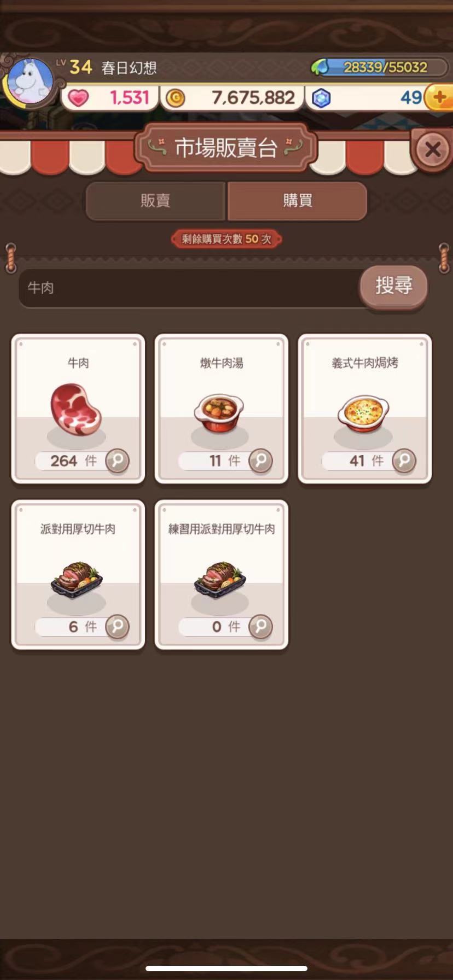Tap the gold coin currency icon

pos(175,98)
